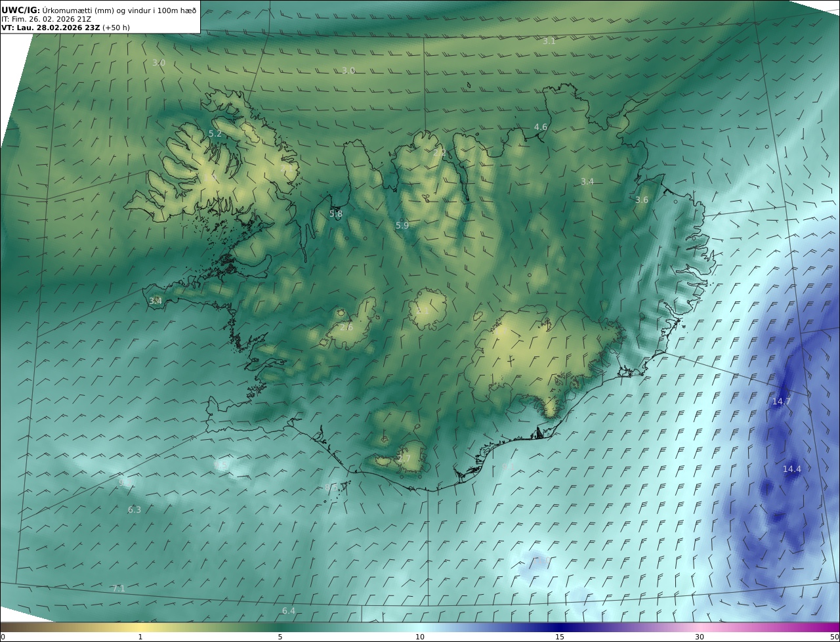The height and width of the screenshot is (642, 840).
Task: Click the colorbar tick label 1
Action: (140, 637)
